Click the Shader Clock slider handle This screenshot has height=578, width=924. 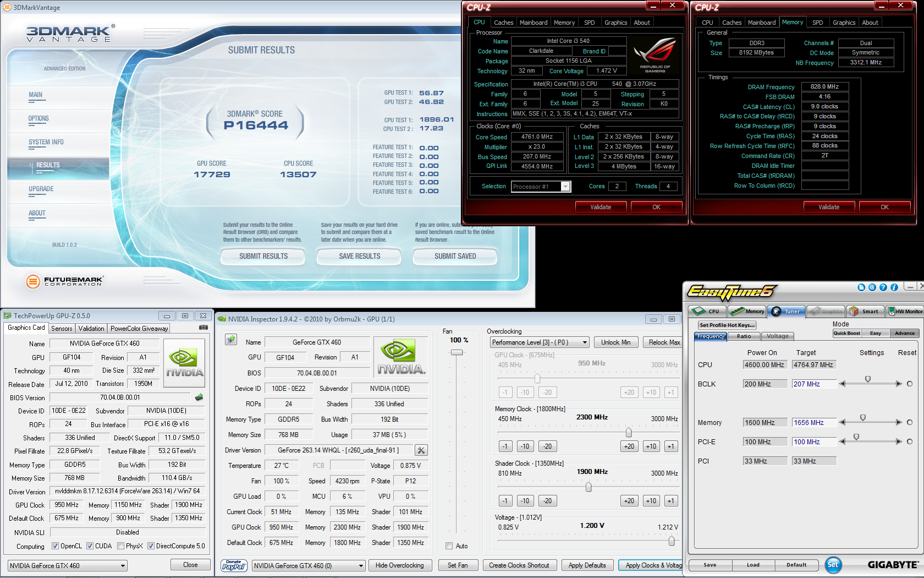(588, 487)
